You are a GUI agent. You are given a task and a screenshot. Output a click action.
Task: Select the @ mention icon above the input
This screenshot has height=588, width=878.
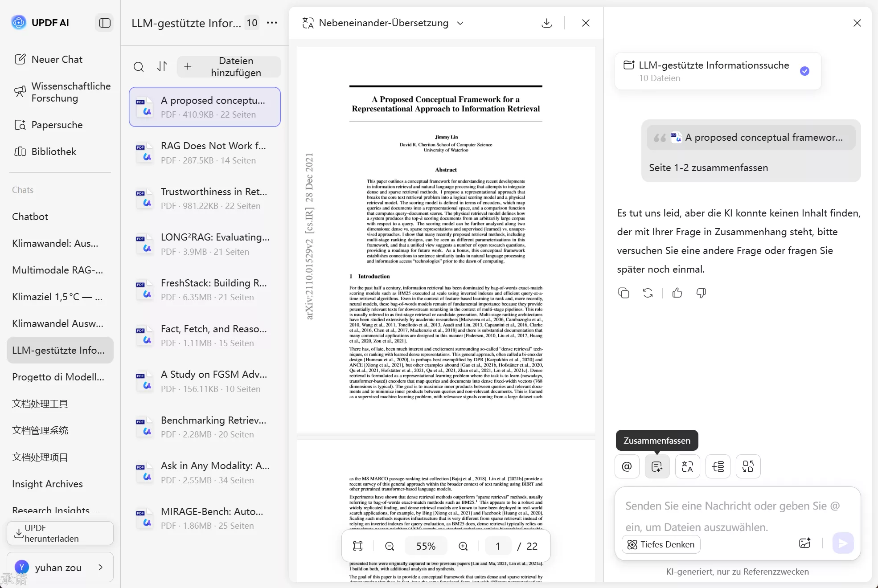pyautogui.click(x=627, y=466)
